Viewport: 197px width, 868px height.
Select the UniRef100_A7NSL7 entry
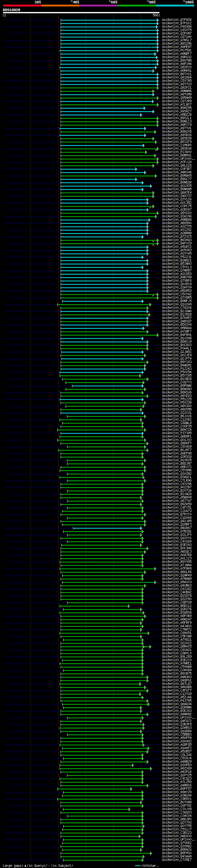click(x=177, y=40)
